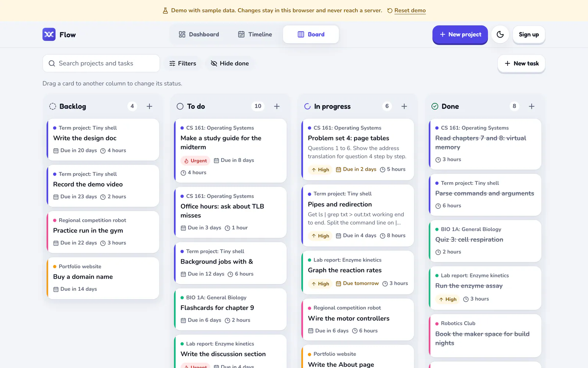Open the Run the enzyme assay card
The height and width of the screenshot is (368, 588).
pos(485,288)
